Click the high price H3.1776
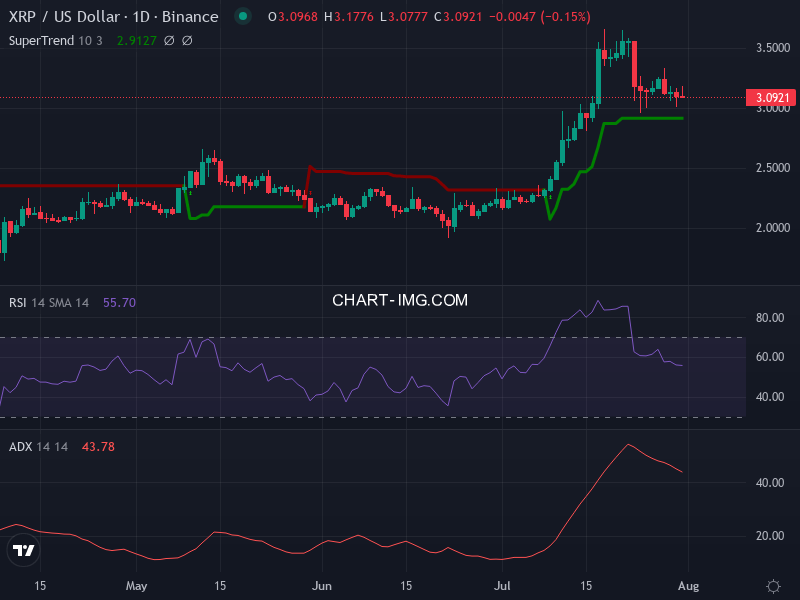The width and height of the screenshot is (800, 600). tap(349, 17)
